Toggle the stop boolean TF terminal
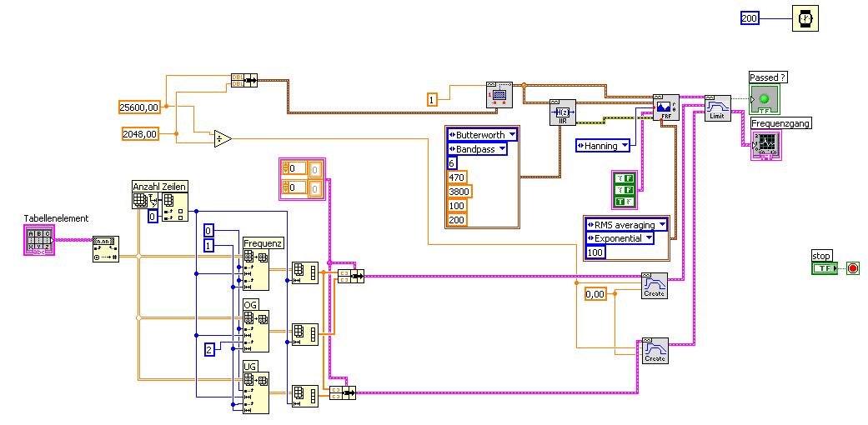Viewport: 868px width, 425px height. tap(825, 268)
